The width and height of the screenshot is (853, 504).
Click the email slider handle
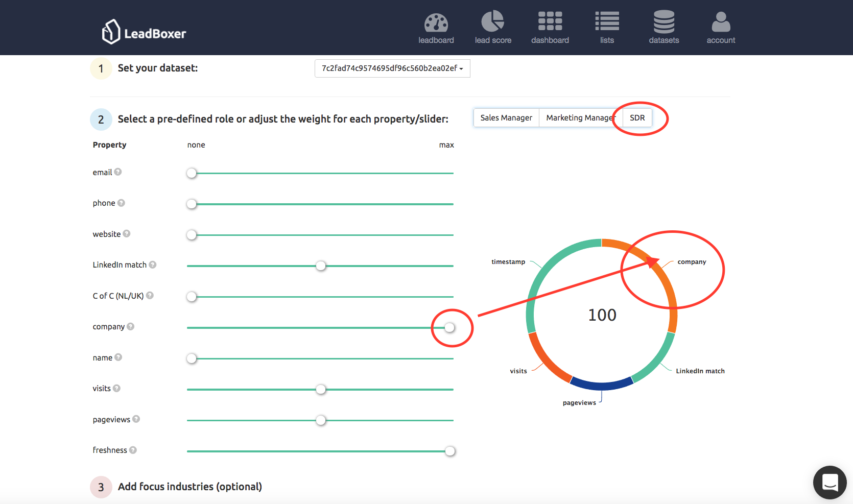coord(192,173)
